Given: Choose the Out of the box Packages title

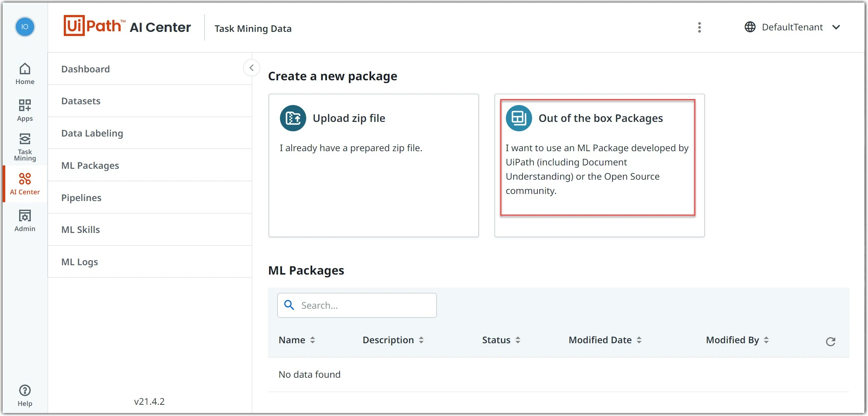Looking at the screenshot, I should [x=601, y=118].
